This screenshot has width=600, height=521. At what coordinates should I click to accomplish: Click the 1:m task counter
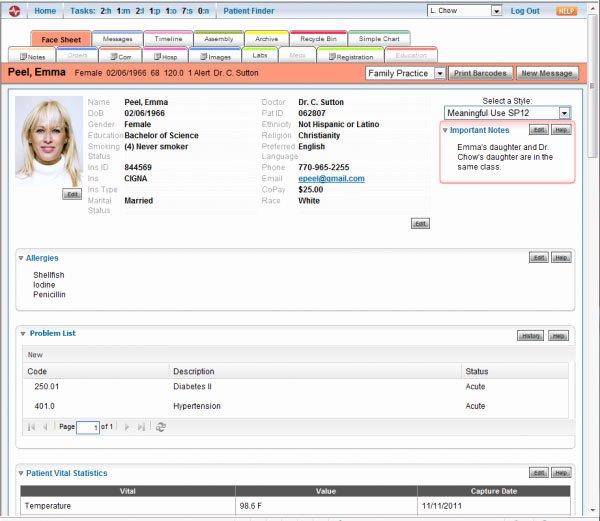123,11
